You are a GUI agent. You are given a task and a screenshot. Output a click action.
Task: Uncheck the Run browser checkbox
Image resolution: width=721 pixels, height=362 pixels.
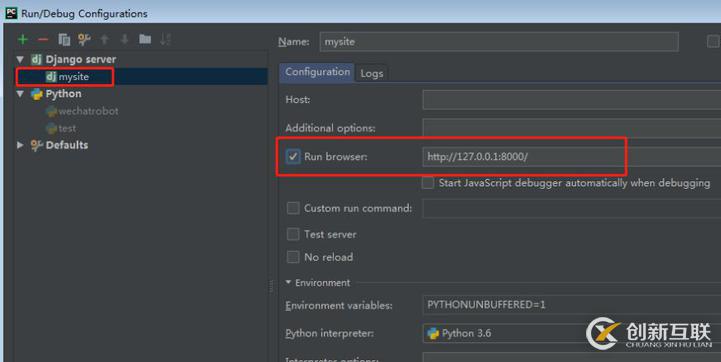pyautogui.click(x=293, y=156)
